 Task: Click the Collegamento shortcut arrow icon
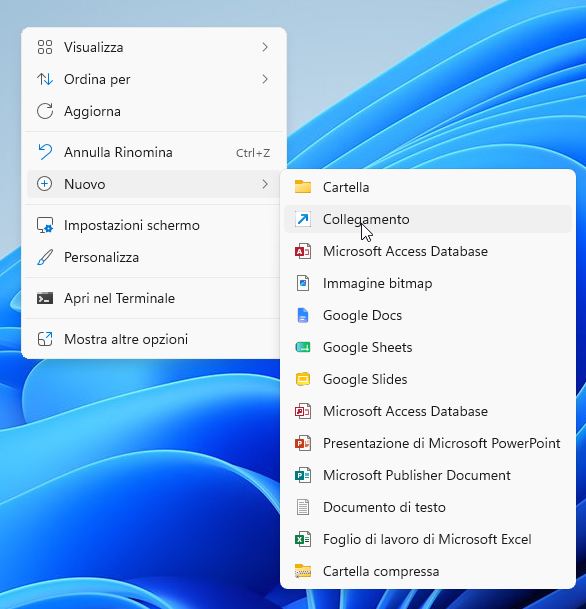(303, 219)
